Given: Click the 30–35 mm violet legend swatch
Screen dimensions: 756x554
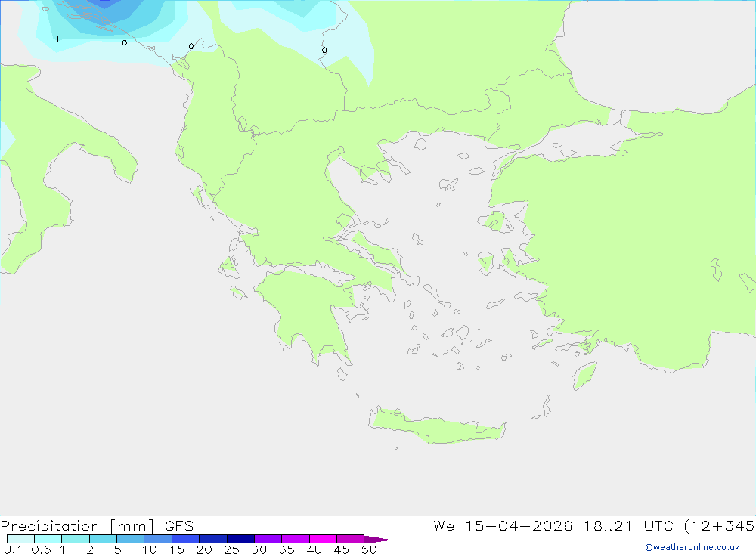Looking at the screenshot, I should tap(268, 539).
